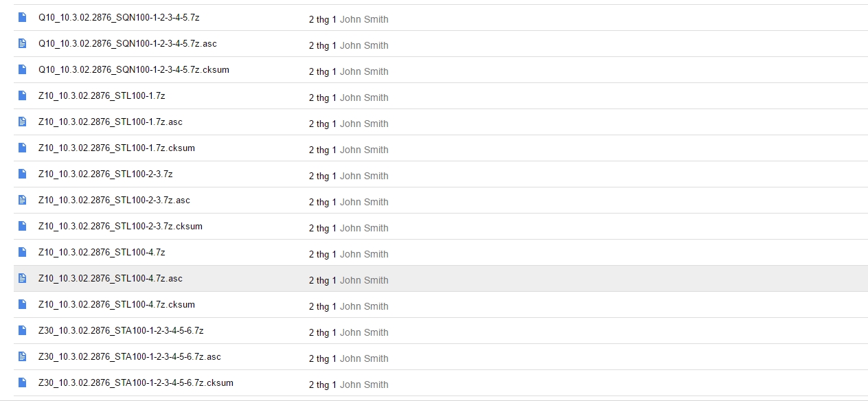Click file name Z10_10.3.02.2876_STL100-4.7z.cksum
Image resolution: width=868 pixels, height=401 pixels.
coord(116,304)
